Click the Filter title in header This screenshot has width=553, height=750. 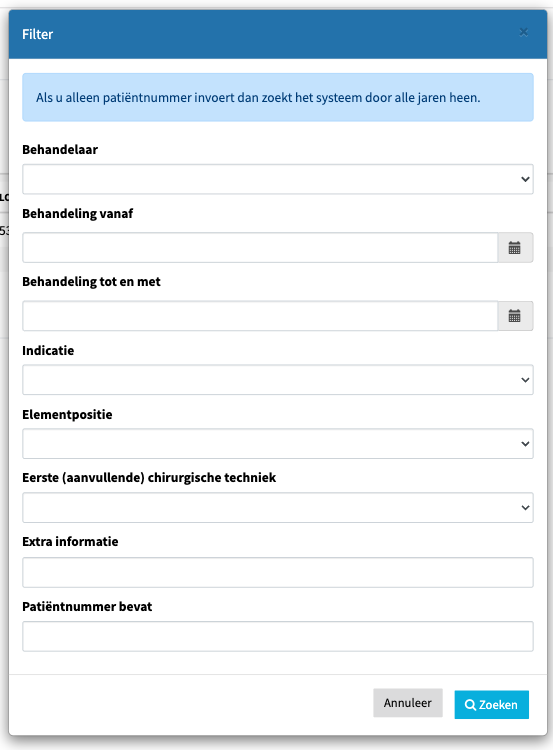[37, 34]
